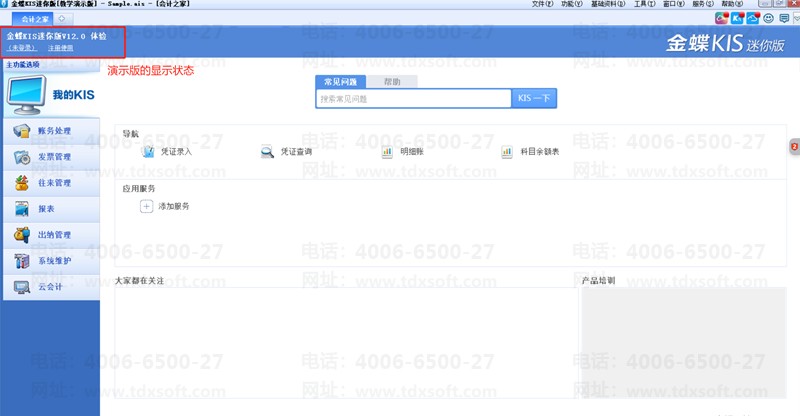Click the 未登录 login link
Image resolution: width=800 pixels, height=416 pixels.
pos(22,48)
